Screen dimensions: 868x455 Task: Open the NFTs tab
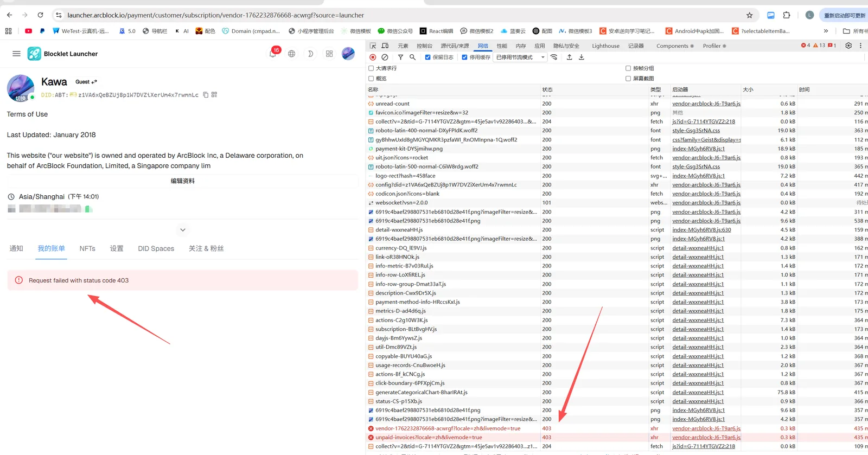tap(87, 248)
